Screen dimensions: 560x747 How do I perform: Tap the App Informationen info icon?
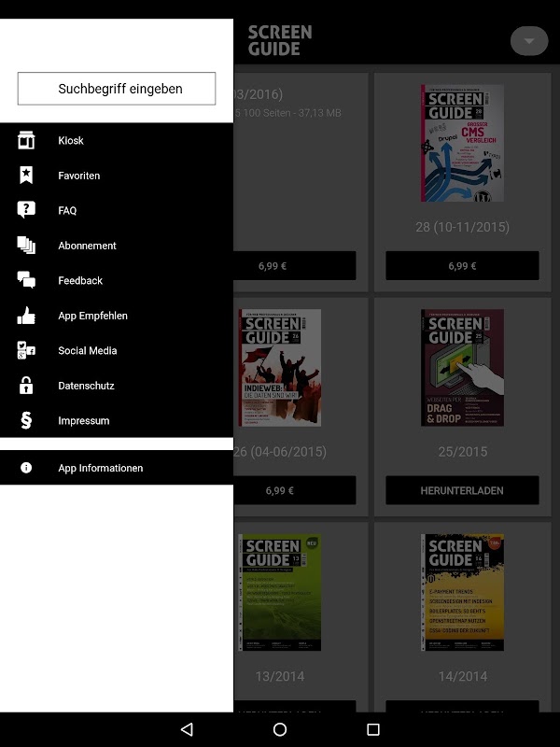pos(26,468)
